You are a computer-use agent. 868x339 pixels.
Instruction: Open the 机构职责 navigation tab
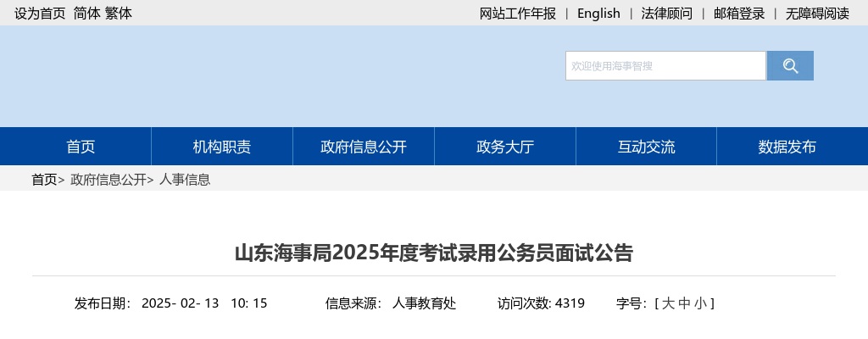[222, 147]
